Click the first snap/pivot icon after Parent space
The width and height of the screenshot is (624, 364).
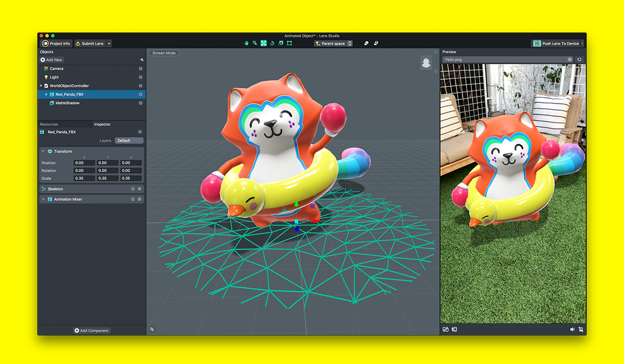pos(366,44)
